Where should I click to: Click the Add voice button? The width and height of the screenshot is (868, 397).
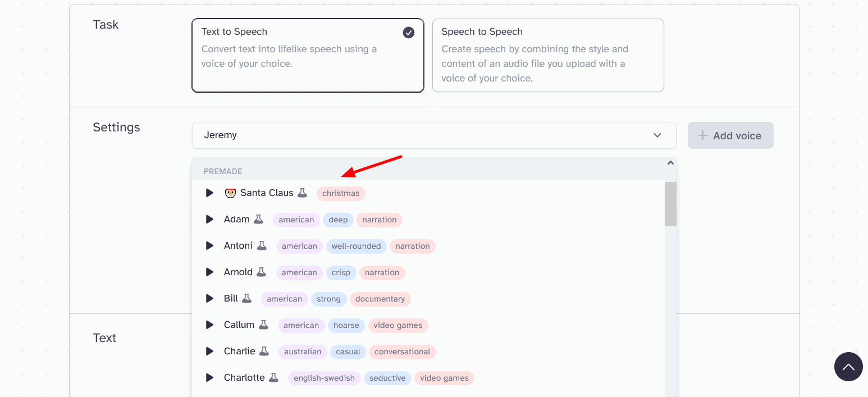pos(730,135)
